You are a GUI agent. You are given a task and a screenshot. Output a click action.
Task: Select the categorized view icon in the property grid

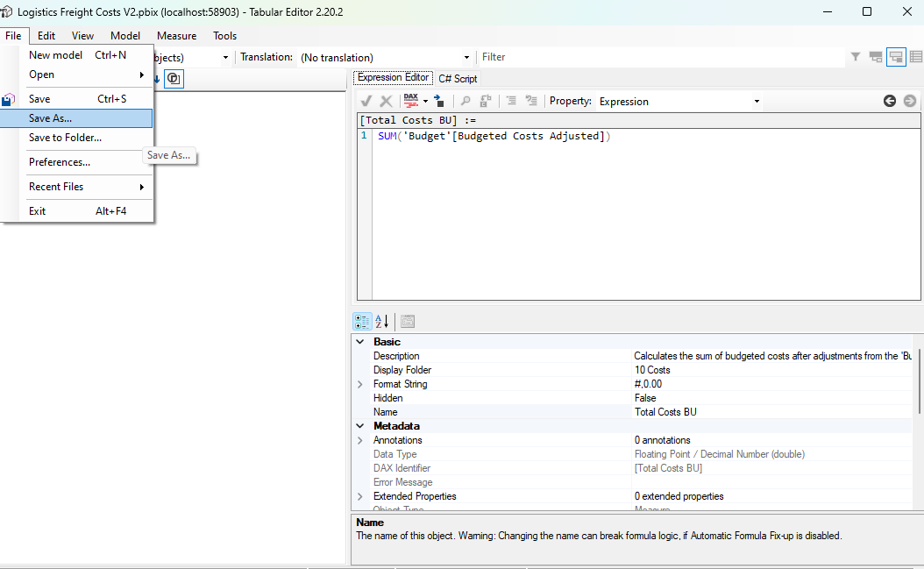click(362, 321)
